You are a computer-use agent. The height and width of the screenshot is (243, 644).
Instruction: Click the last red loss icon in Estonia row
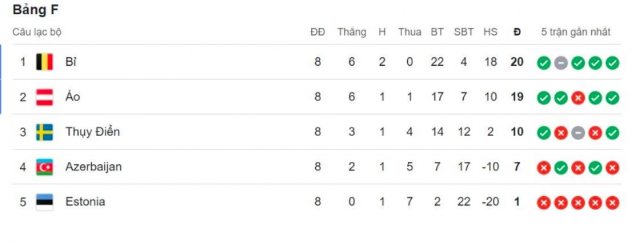point(612,202)
